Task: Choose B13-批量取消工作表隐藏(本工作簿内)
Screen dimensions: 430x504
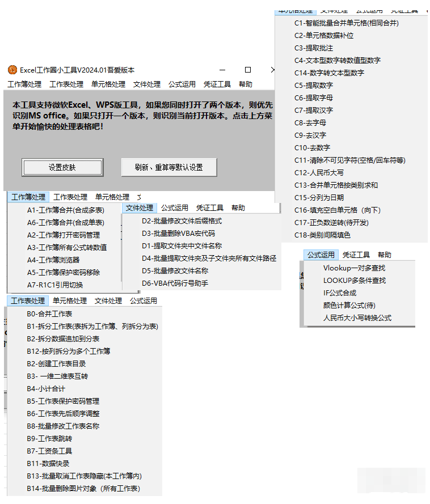Action: tap(85, 476)
